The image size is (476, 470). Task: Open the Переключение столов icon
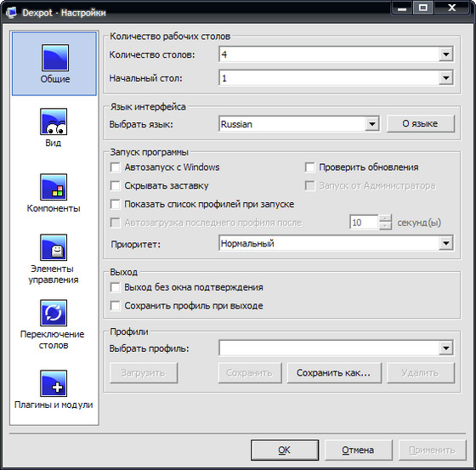click(x=54, y=313)
